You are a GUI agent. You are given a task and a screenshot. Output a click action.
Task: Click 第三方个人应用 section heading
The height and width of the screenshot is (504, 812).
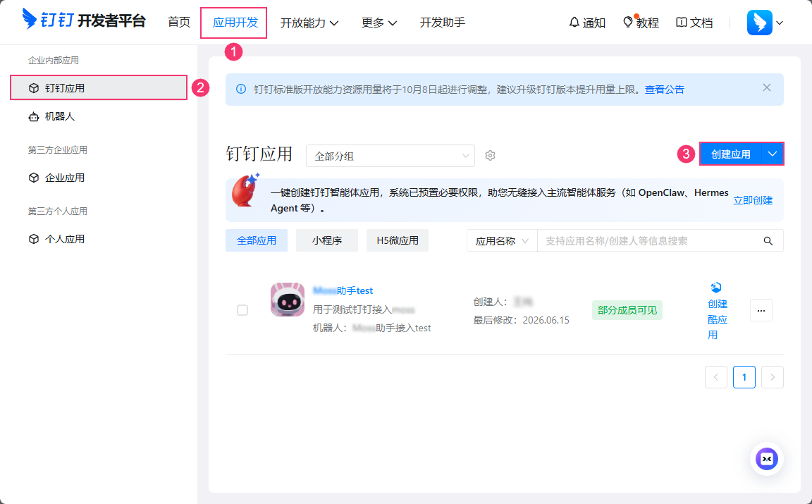point(58,211)
